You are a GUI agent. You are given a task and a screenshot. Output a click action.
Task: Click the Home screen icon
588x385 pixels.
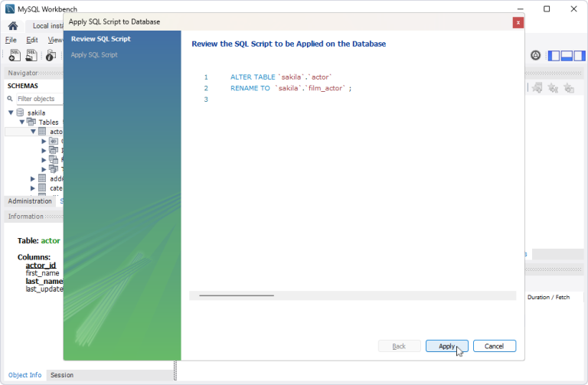tap(12, 25)
